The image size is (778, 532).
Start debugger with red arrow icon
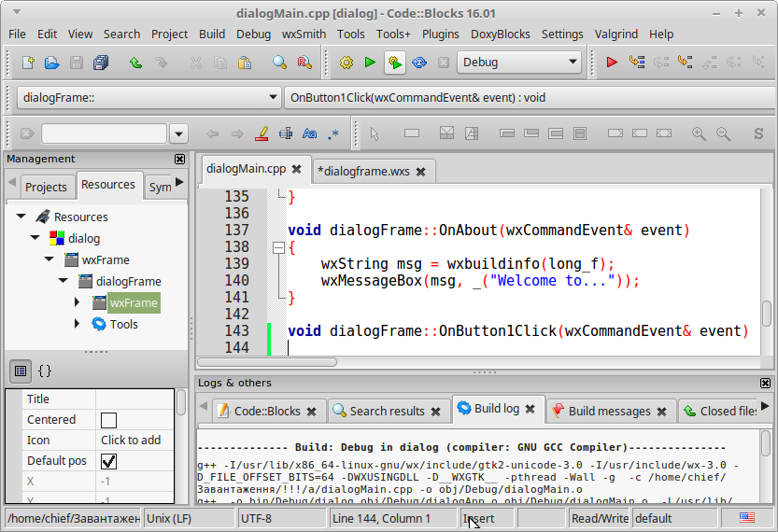tap(612, 63)
